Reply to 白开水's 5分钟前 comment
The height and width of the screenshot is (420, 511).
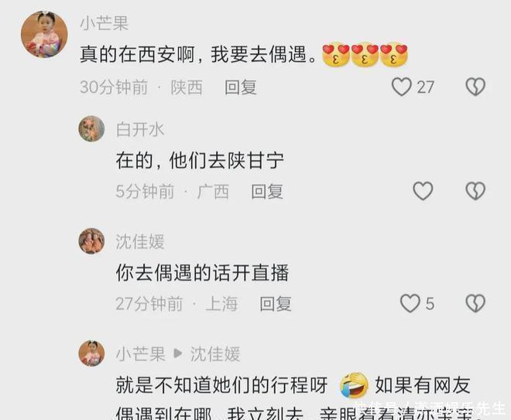pos(267,191)
